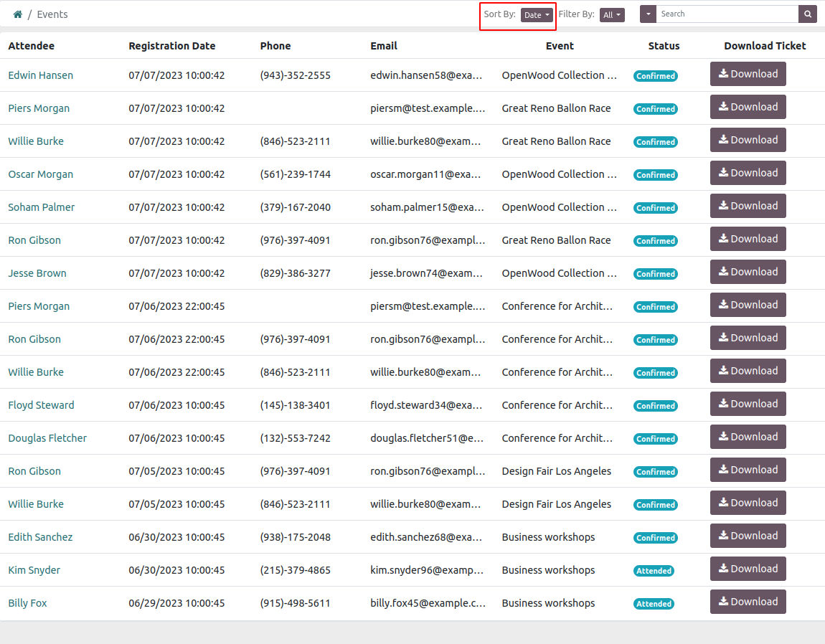
Task: Open the Filter By All dropdown
Action: point(612,15)
